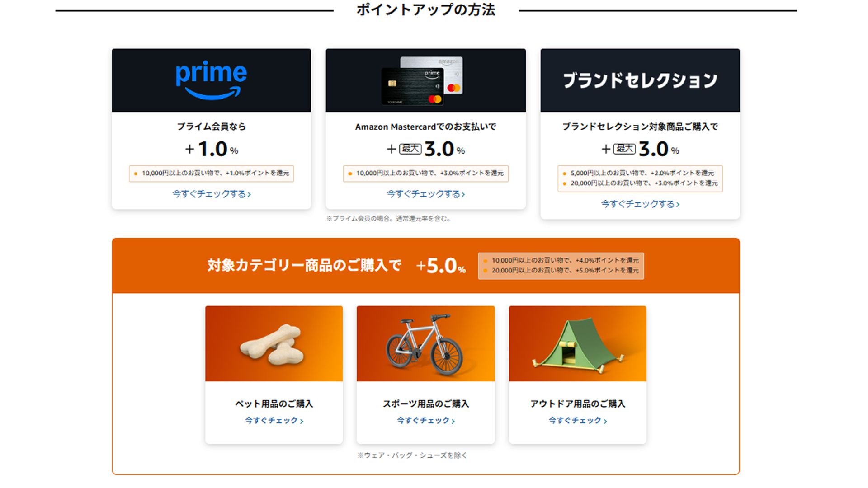Click 今すぐチェック under ペット用品のご購入
Screen dimensions: 868x488
pyautogui.click(x=274, y=421)
